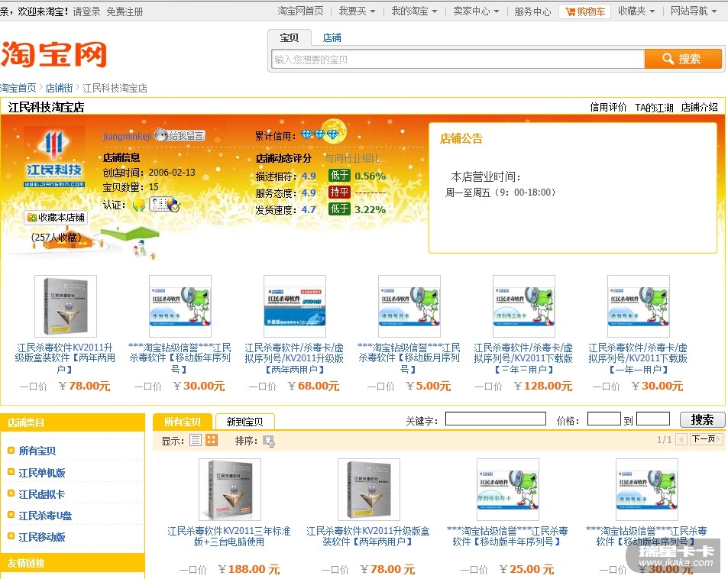Open 店铺介绍 in shop header
This screenshot has width=728, height=579.
coord(699,107)
